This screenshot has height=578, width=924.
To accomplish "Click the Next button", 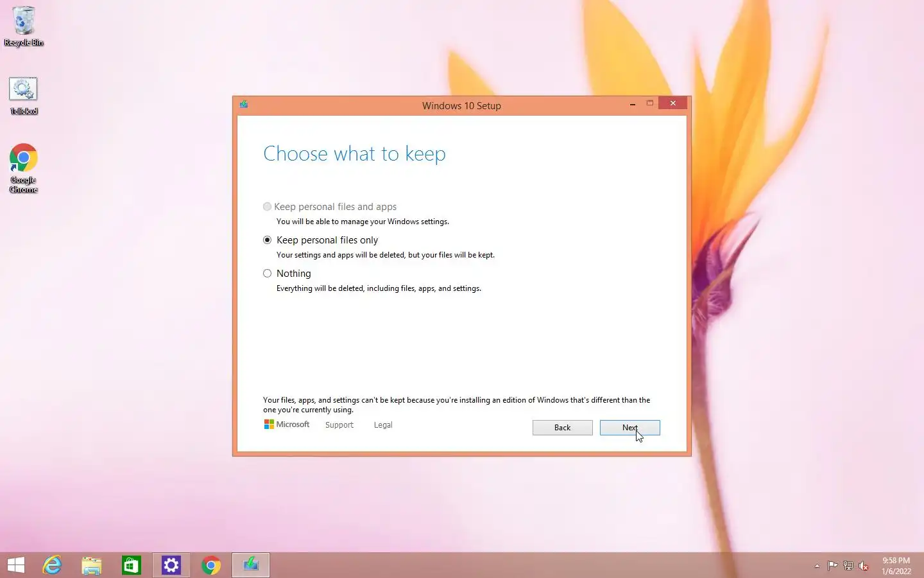I will (x=629, y=428).
